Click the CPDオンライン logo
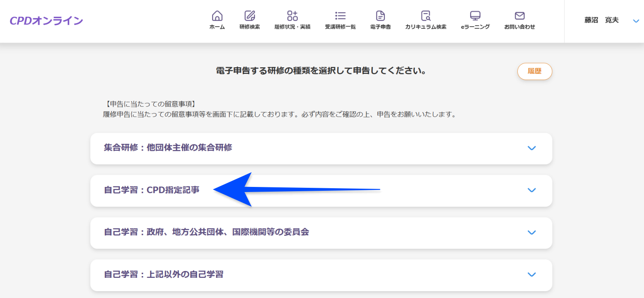This screenshot has height=298, width=644. 46,21
